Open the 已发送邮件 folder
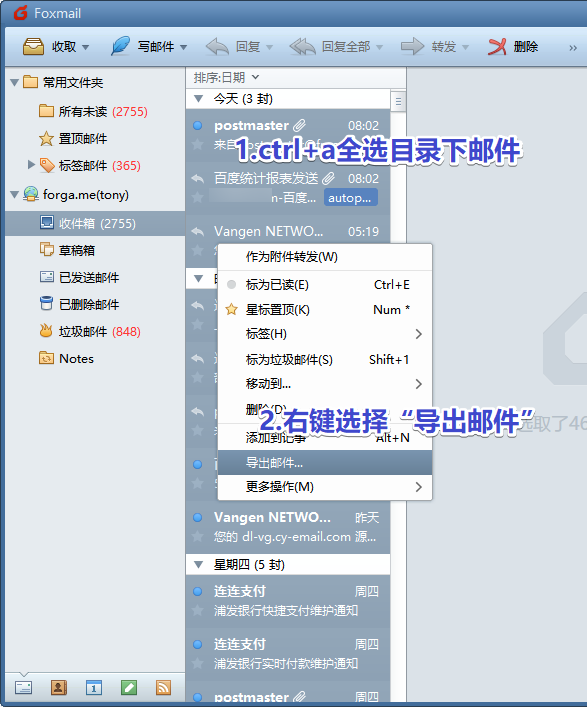Viewport: 587px width, 707px height. 80,277
